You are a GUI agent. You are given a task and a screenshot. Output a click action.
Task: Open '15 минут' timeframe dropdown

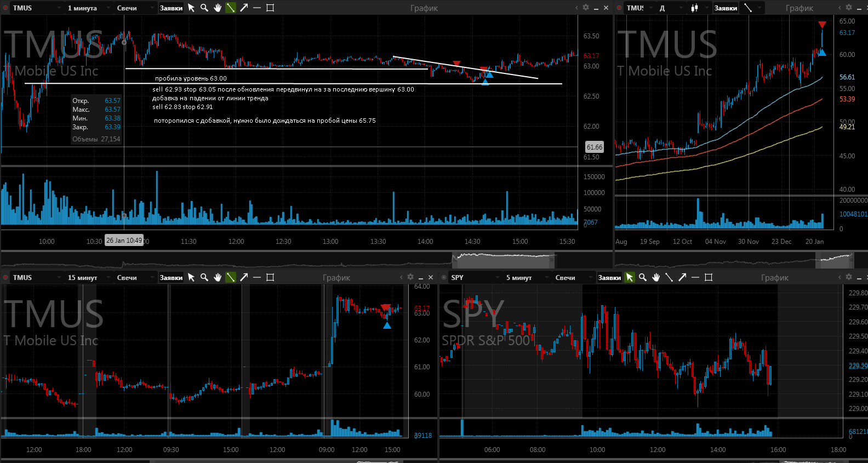[89, 277]
